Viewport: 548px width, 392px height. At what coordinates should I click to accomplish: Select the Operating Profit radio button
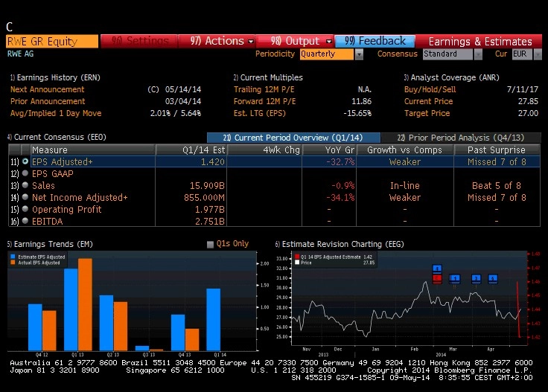[x=25, y=209]
